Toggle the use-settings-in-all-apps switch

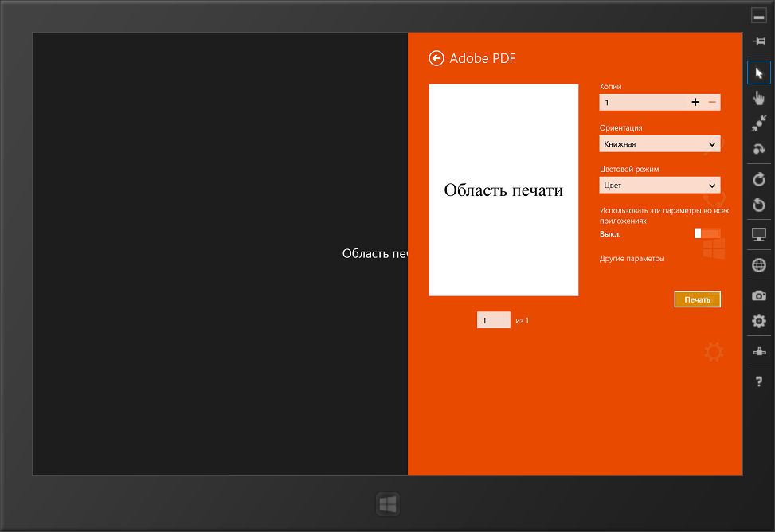click(x=707, y=233)
